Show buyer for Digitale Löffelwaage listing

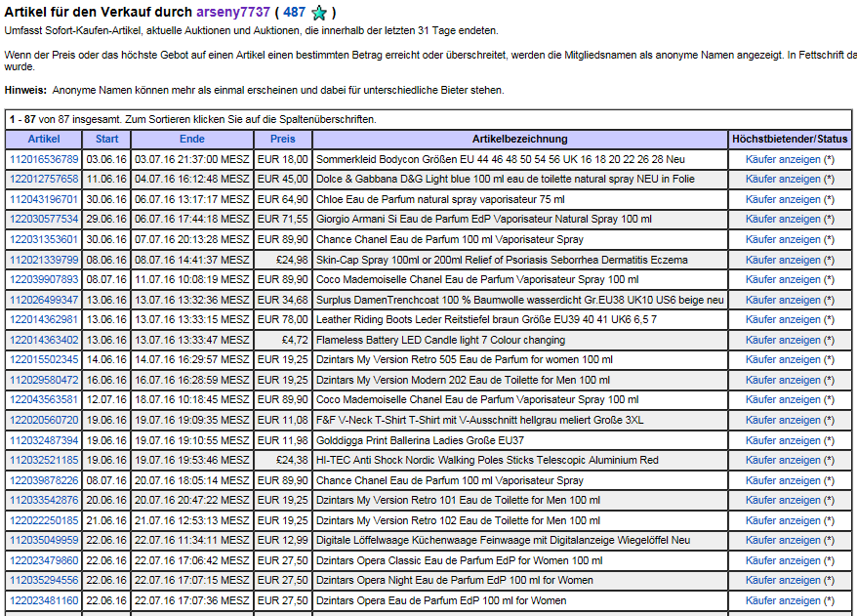point(783,540)
